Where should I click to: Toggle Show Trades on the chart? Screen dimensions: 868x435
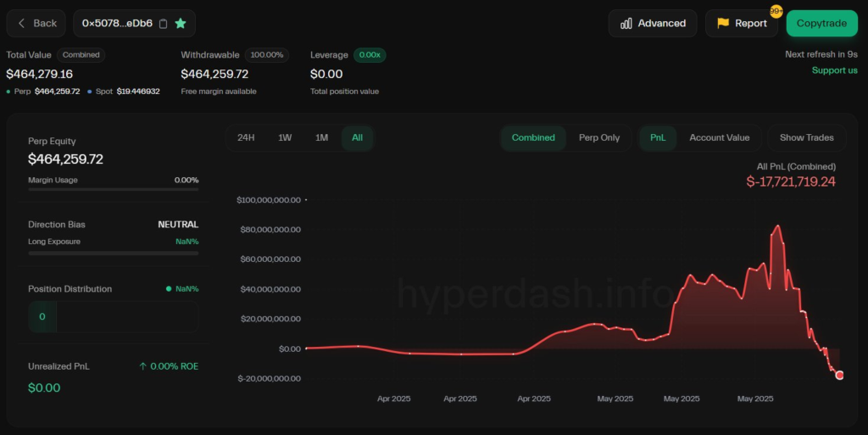pos(806,137)
